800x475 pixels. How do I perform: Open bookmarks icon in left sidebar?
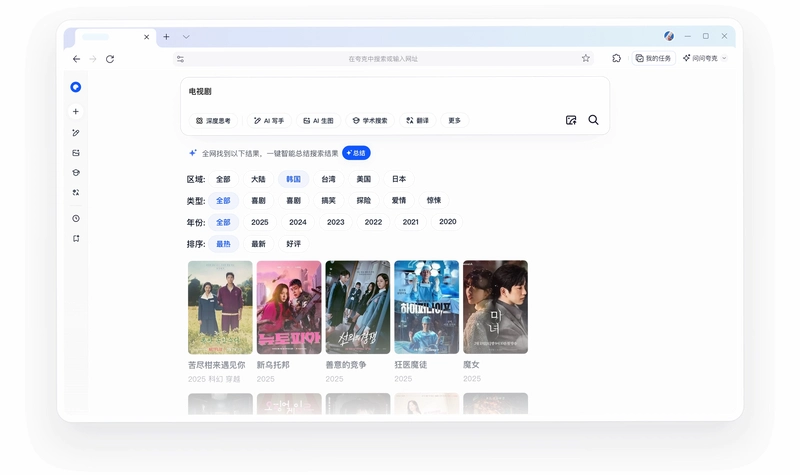(76, 238)
